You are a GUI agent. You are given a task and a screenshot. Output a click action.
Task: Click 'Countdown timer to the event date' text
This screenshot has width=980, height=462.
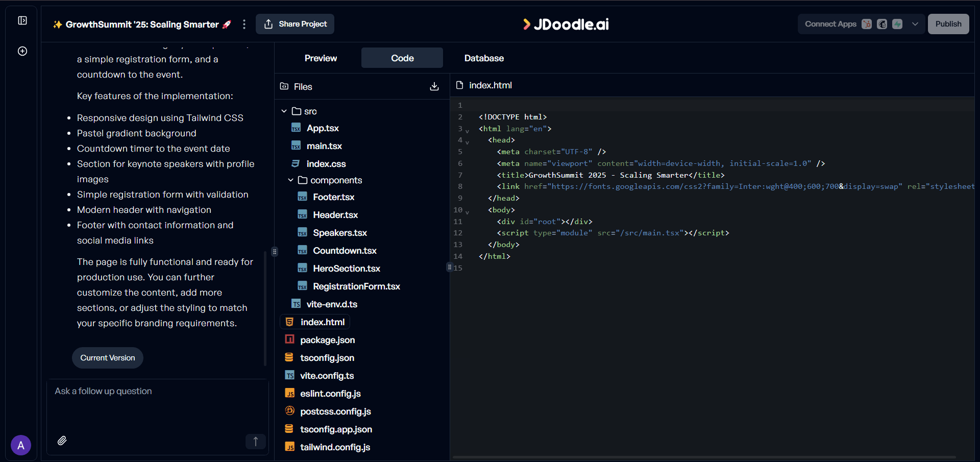153,149
